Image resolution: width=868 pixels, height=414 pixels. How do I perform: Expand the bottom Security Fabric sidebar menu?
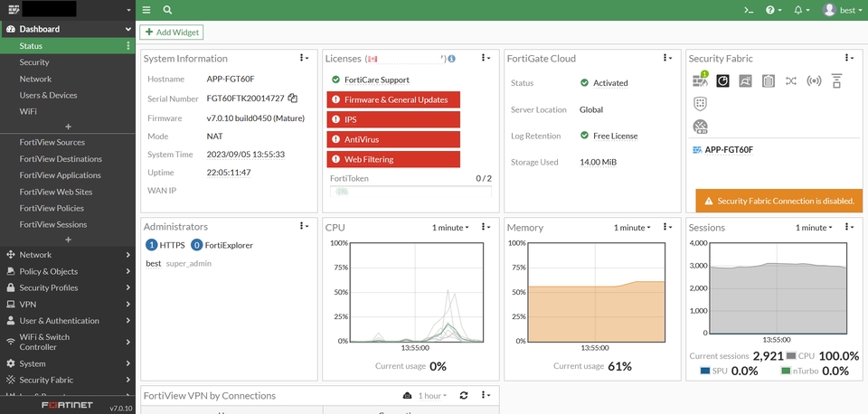(68, 381)
